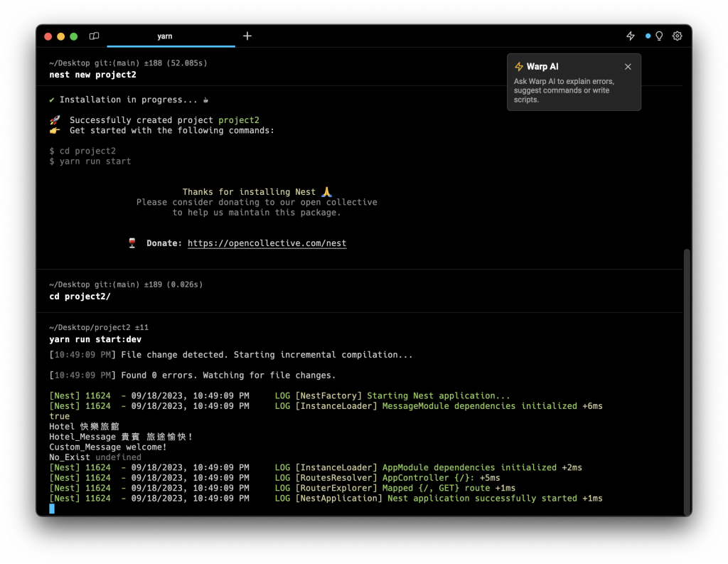Click the terminal scrollbar thumb
This screenshot has height=564, width=728.
click(x=686, y=381)
